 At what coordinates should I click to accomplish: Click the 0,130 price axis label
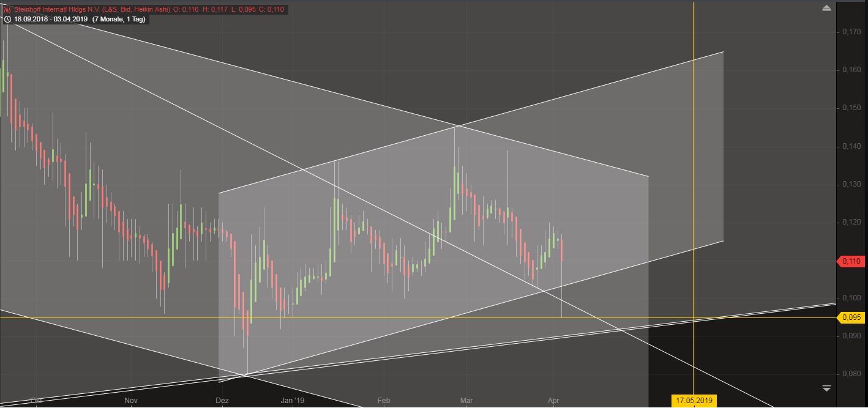pos(851,184)
